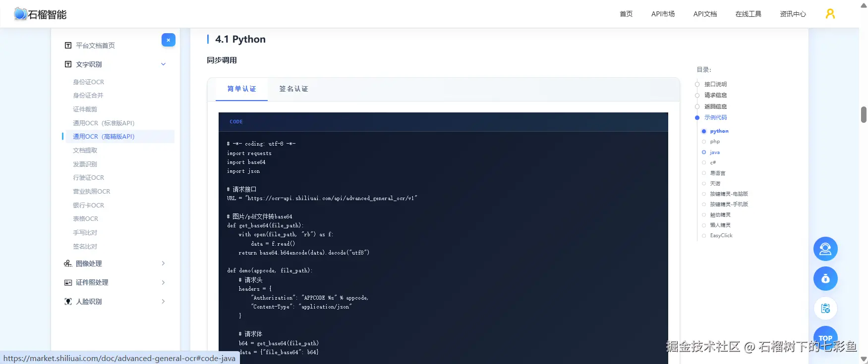The image size is (868, 364).
Task: Select 证件裁剪 in the sidebar
Action: tap(85, 109)
